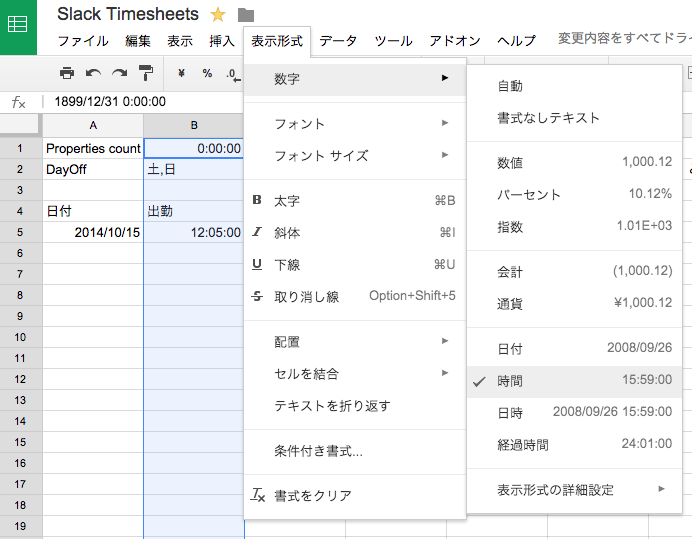692x539 pixels.
Task: Open the ヘルプ menu
Action: coord(516,41)
